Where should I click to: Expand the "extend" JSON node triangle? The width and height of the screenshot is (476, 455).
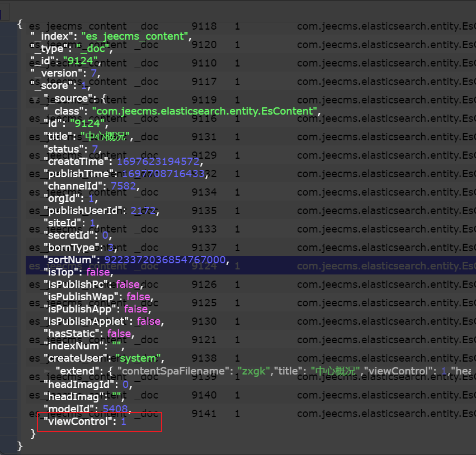click(x=47, y=371)
